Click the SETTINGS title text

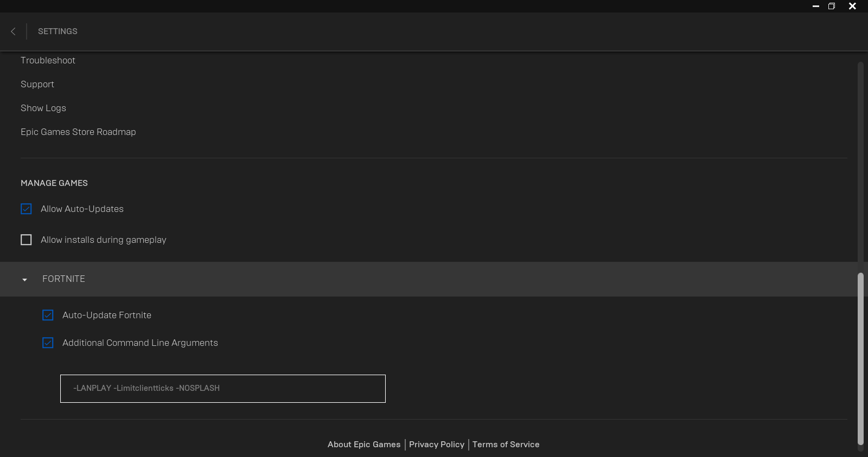[58, 31]
